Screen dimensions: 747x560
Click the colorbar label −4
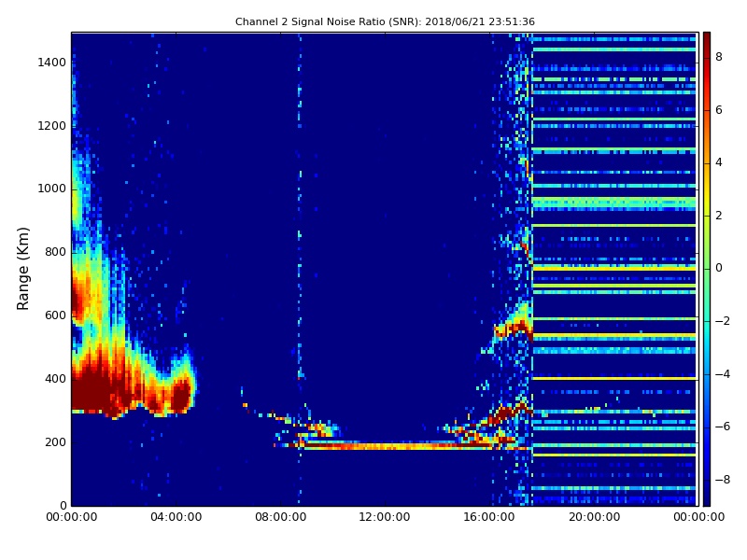[723, 374]
